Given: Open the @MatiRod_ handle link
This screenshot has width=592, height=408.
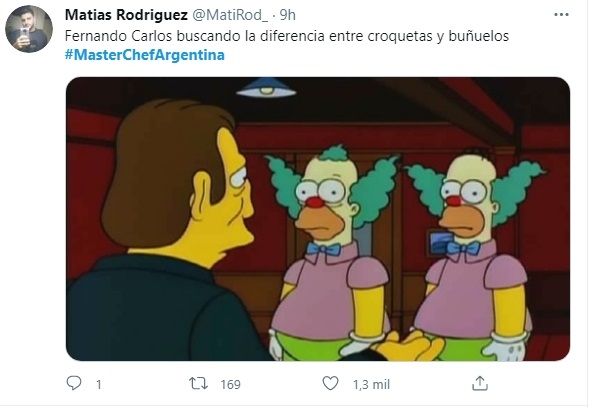Looking at the screenshot, I should (x=230, y=15).
